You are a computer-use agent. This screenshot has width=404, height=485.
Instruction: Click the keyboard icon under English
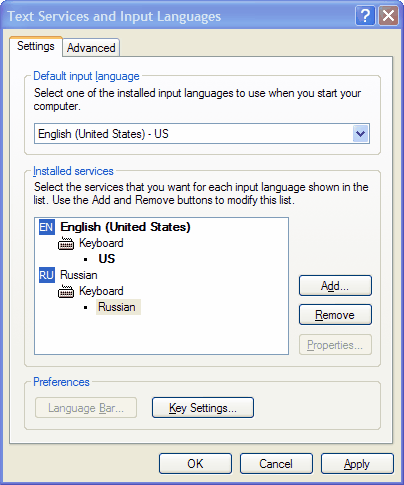click(x=66, y=244)
